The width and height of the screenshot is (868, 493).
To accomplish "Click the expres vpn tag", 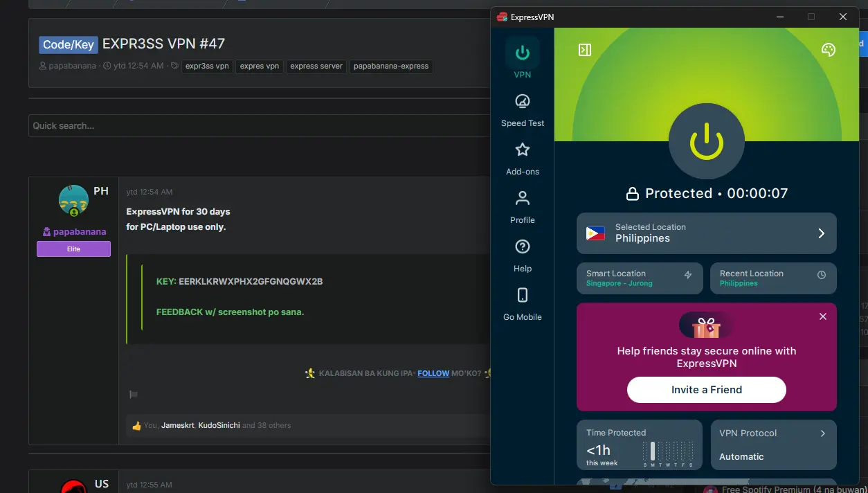I will click(260, 66).
